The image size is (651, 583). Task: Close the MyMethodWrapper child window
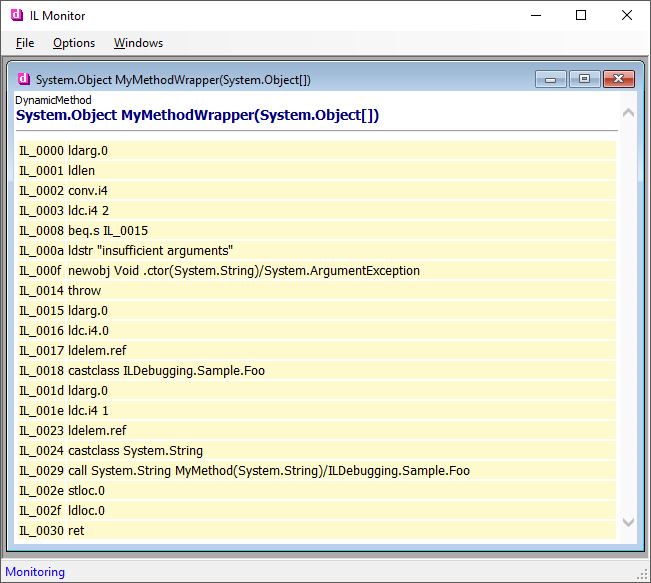click(x=619, y=79)
